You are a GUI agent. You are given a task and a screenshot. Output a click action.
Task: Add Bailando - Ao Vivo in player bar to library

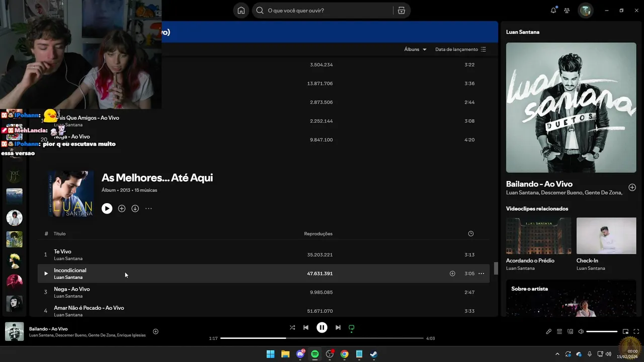pyautogui.click(x=155, y=331)
